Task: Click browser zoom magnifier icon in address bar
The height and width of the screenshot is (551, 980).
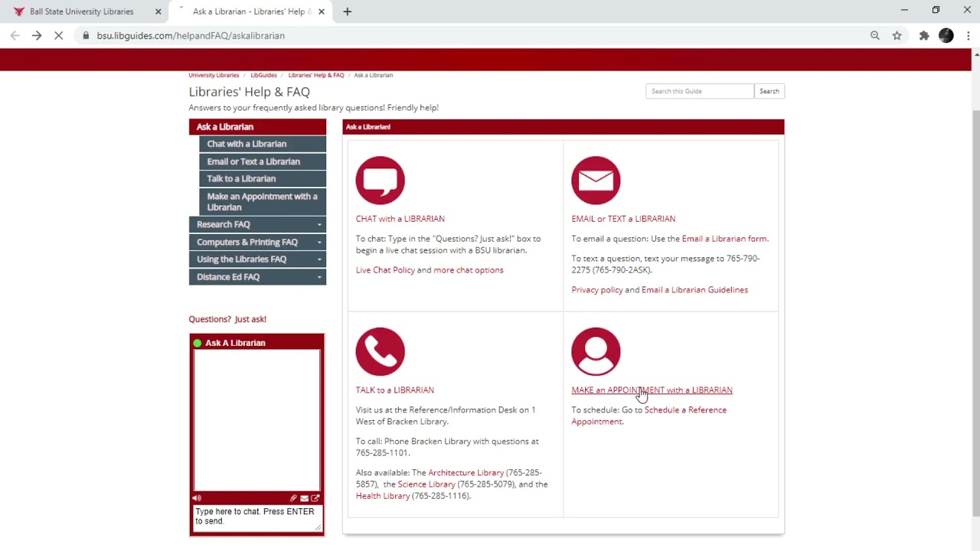Action: pyautogui.click(x=875, y=35)
